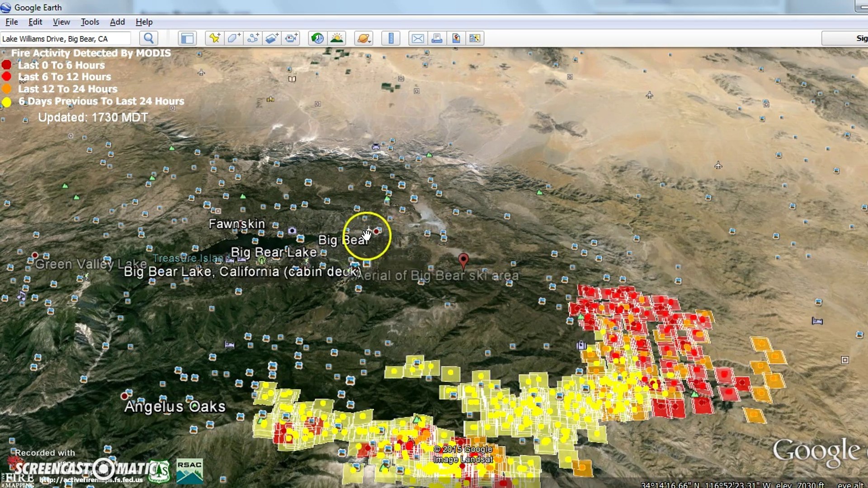This screenshot has height=488, width=868.
Task: Click the red placemark pin on map
Action: click(x=463, y=260)
